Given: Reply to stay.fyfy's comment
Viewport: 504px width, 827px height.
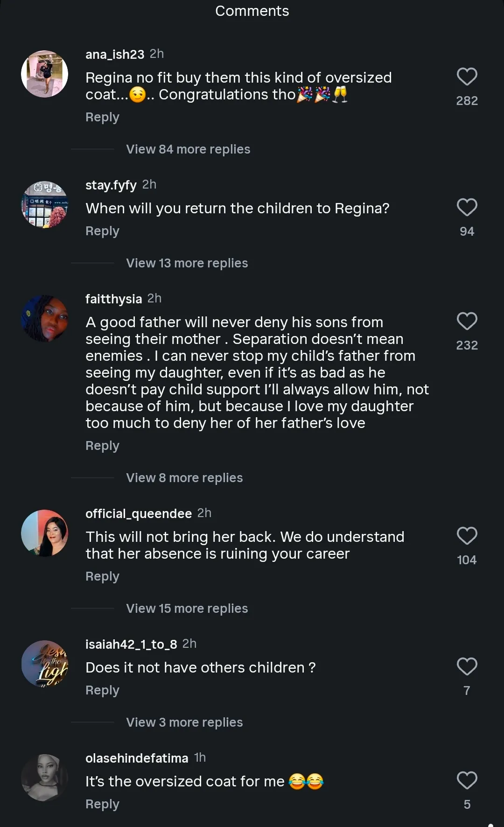Looking at the screenshot, I should [102, 231].
